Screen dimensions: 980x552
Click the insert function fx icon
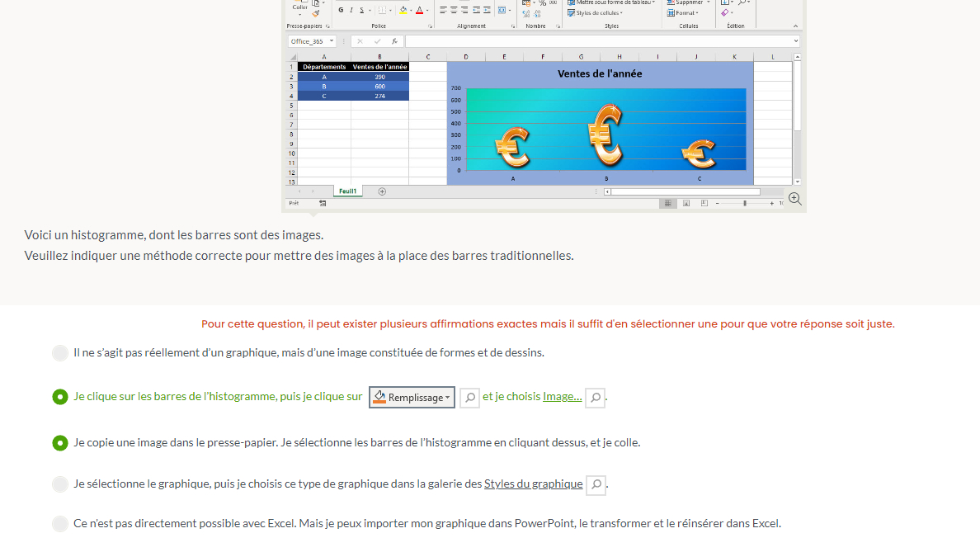[394, 41]
